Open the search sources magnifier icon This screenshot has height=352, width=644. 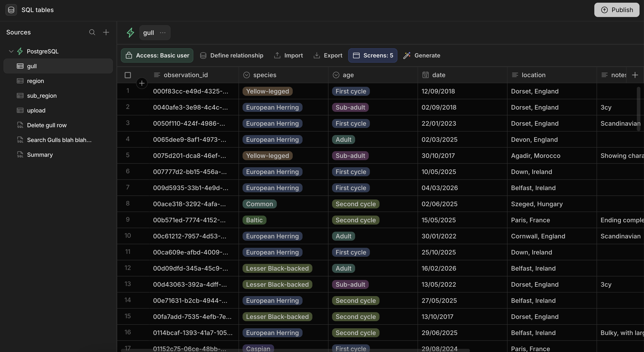92,32
